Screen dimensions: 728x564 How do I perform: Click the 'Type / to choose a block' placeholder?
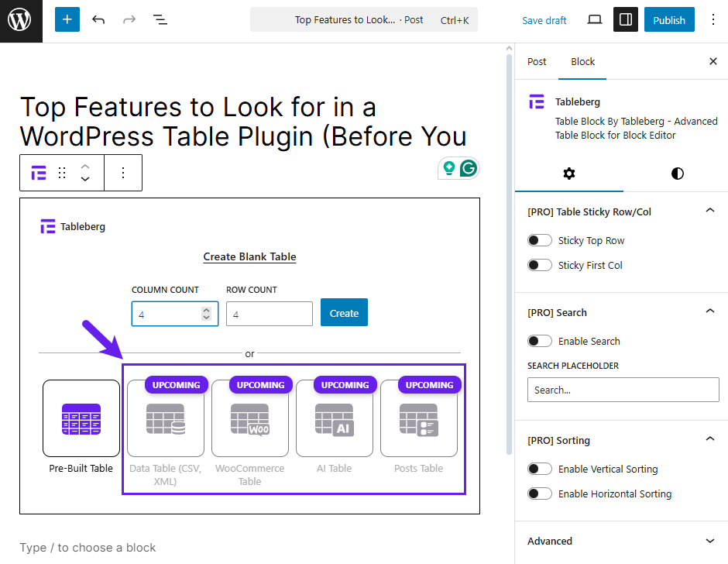[x=88, y=548]
